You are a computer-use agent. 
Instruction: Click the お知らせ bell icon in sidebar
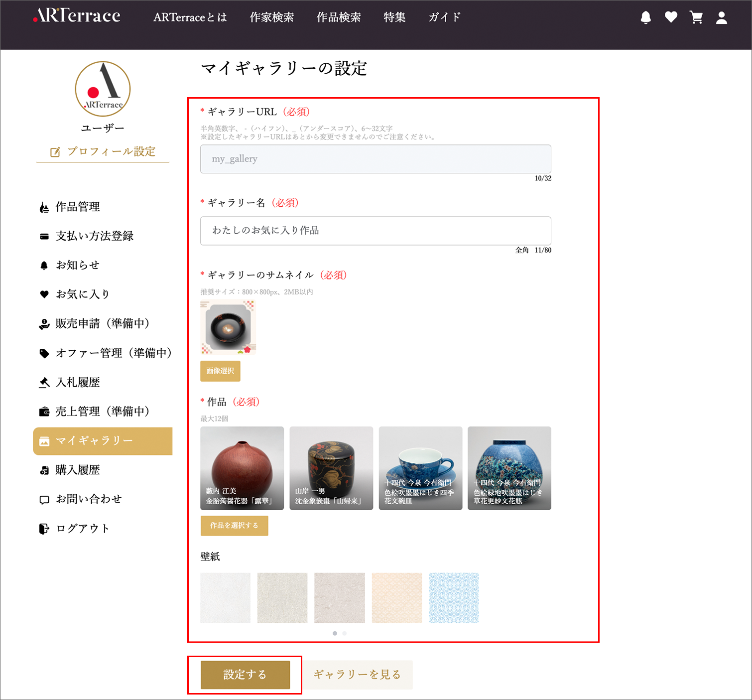(x=44, y=266)
